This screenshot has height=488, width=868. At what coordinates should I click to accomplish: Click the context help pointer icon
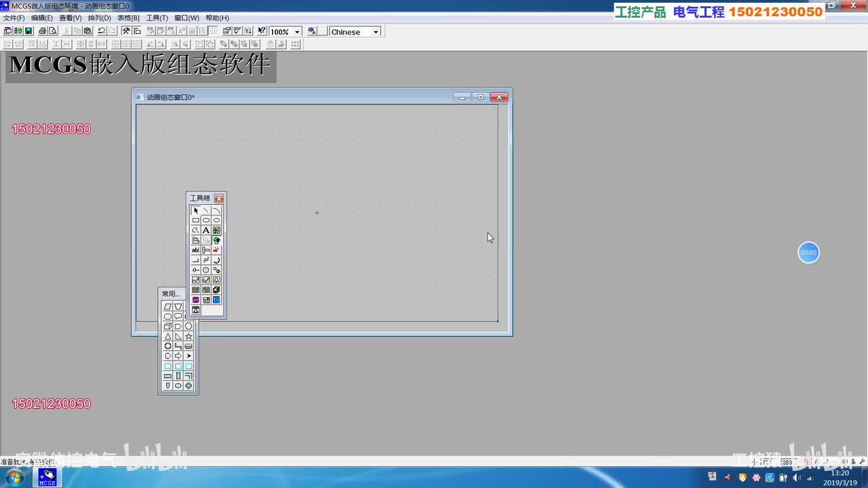[x=262, y=31]
